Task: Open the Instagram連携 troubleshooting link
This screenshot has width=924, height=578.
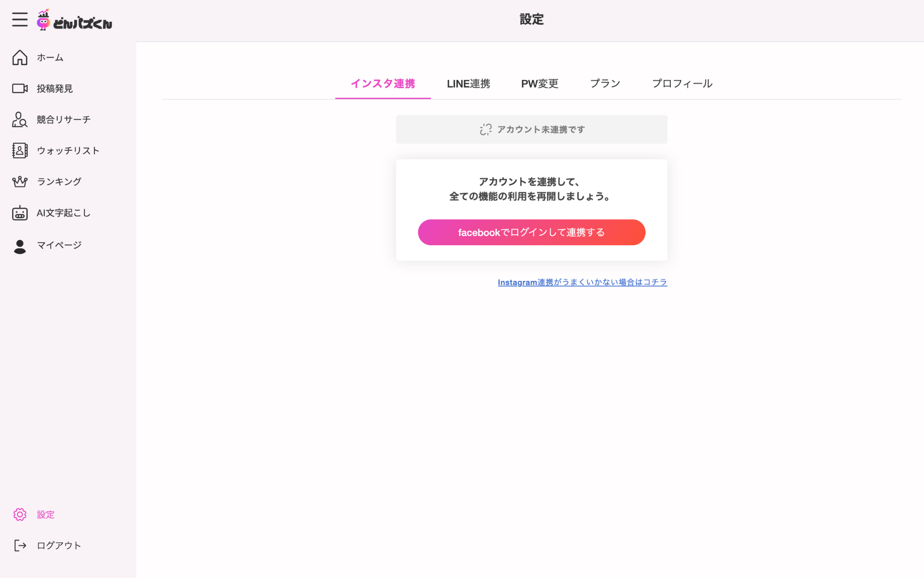Action: click(x=582, y=282)
